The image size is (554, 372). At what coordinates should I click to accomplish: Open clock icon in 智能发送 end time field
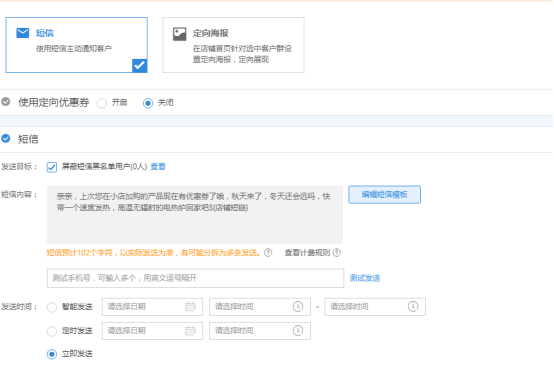[x=413, y=306]
